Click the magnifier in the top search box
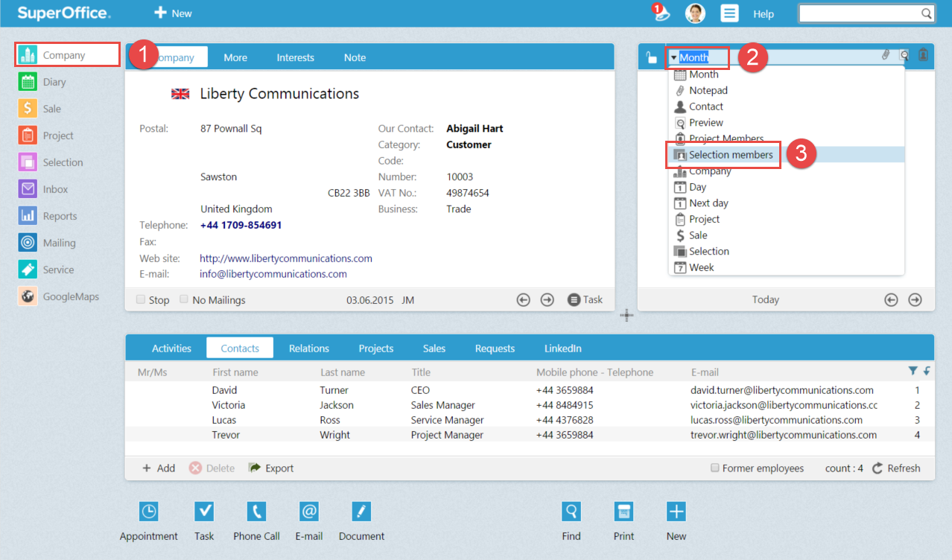This screenshot has width=952, height=560. pos(926,13)
